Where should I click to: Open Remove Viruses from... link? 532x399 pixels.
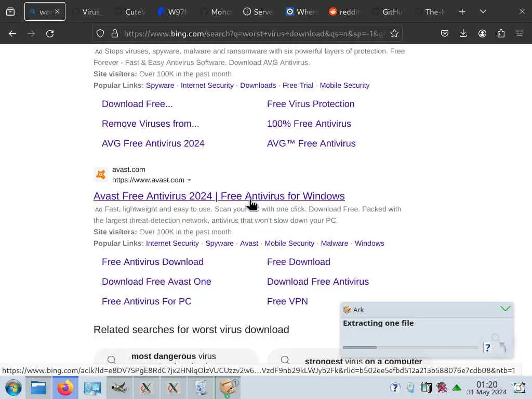coord(150,124)
